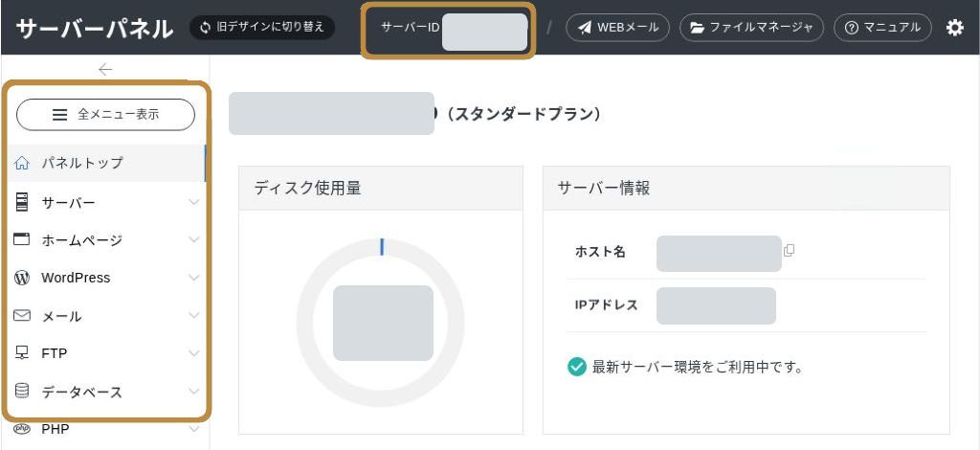
Task: Switch to old design with 旧デザインに切り替え
Action: (262, 28)
